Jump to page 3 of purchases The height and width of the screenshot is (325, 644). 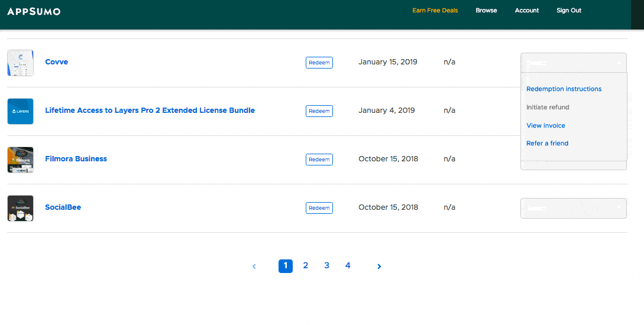(326, 266)
